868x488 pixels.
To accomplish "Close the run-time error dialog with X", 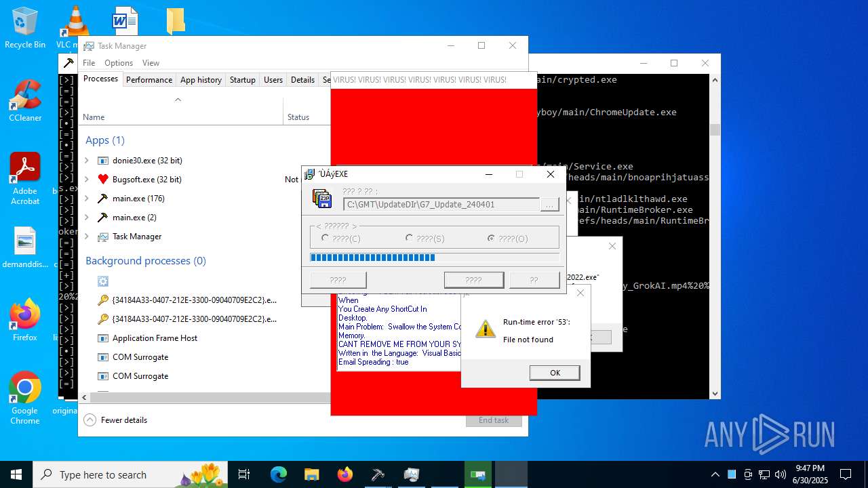I will (580, 293).
